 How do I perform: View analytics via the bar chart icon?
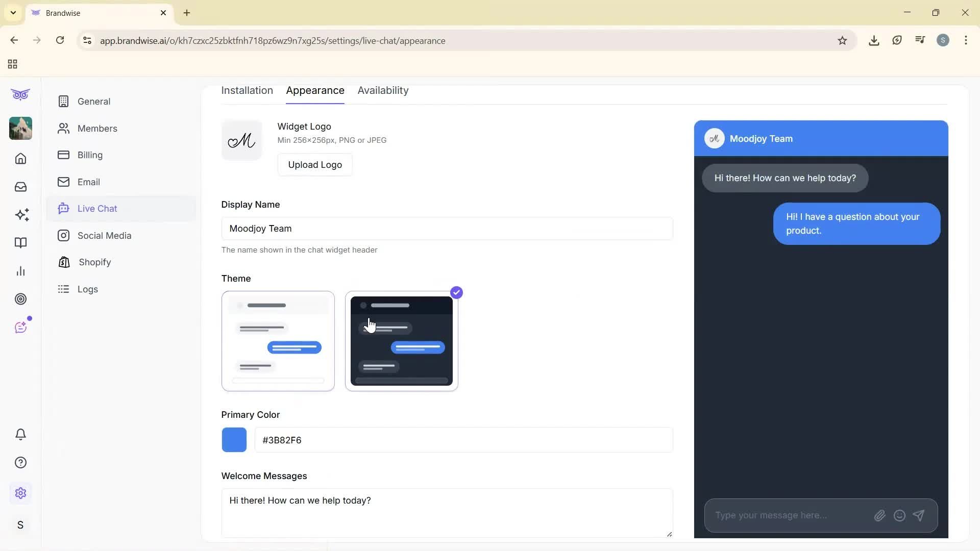20,271
